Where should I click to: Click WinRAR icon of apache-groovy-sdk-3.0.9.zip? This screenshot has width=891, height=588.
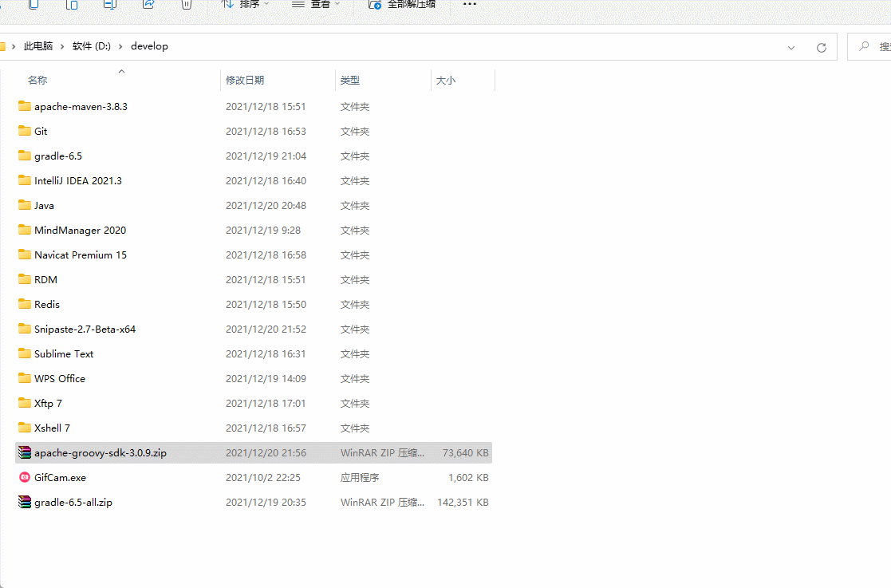[x=25, y=452]
